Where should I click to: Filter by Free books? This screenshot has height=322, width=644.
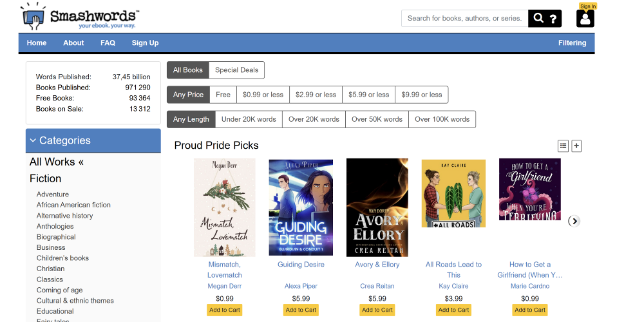click(x=223, y=95)
